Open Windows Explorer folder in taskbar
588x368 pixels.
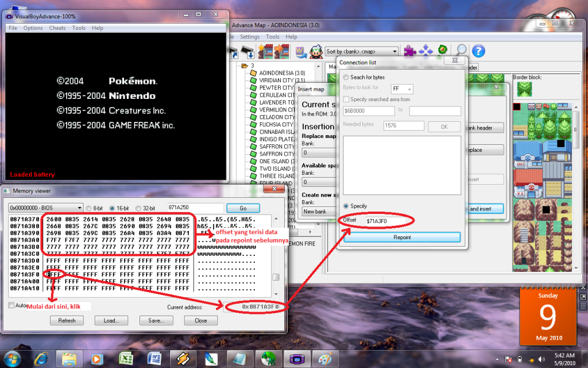pyautogui.click(x=69, y=359)
